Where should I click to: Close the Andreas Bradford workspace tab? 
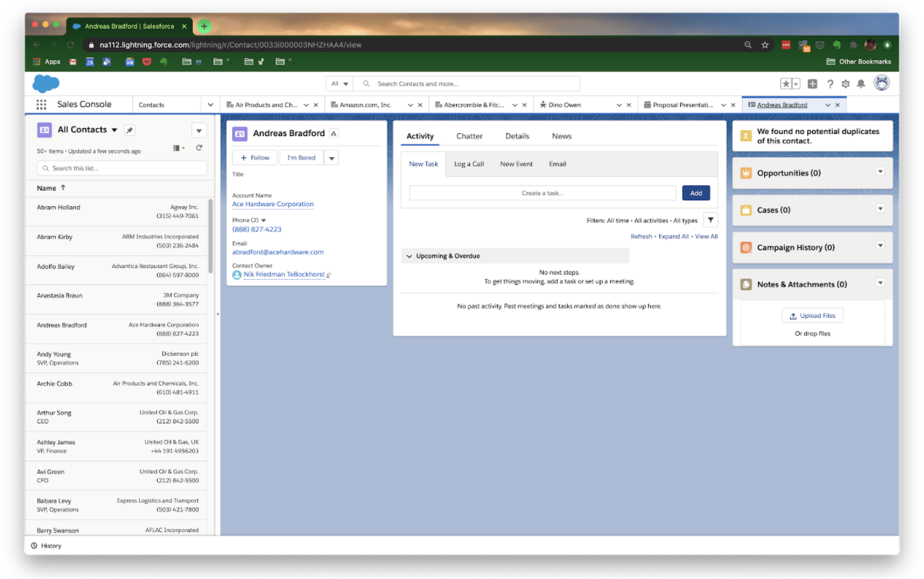837,105
